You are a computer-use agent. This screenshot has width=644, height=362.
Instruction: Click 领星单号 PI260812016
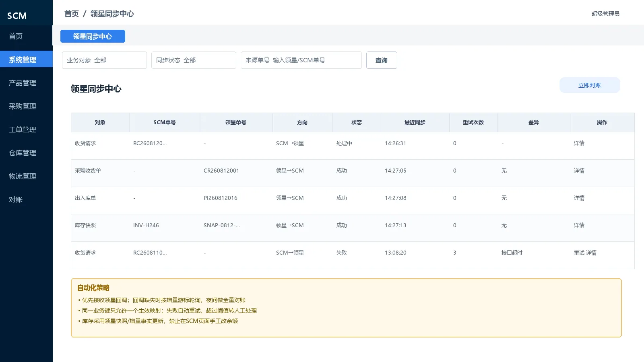point(221,198)
